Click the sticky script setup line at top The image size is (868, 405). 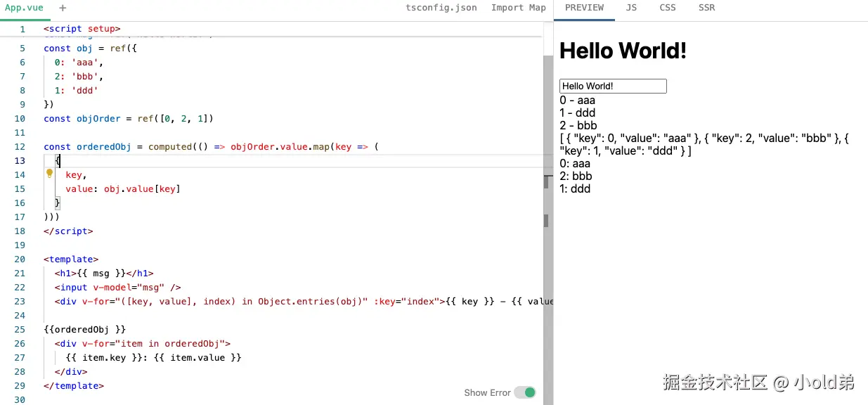pyautogui.click(x=82, y=29)
